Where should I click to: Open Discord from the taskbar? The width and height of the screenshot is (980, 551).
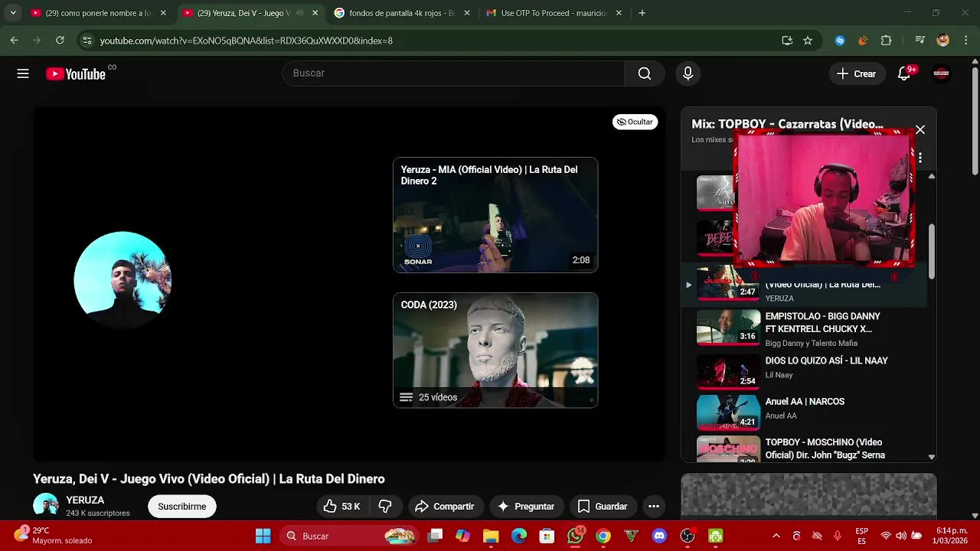click(659, 536)
